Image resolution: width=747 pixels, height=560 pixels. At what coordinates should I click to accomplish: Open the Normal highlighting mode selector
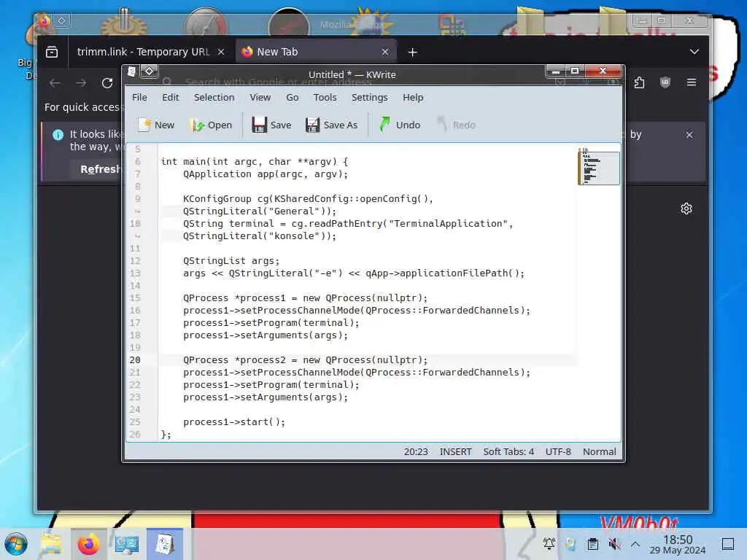[x=600, y=451]
